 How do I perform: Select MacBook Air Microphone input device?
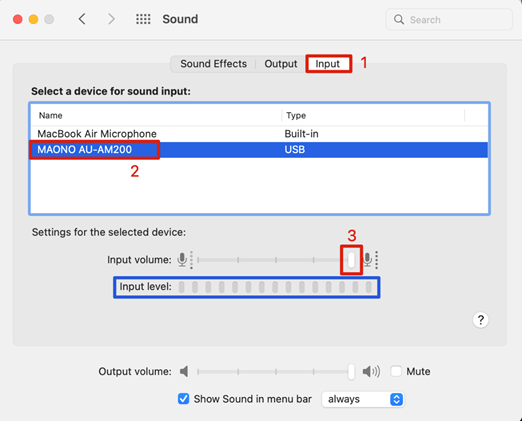[x=259, y=134]
